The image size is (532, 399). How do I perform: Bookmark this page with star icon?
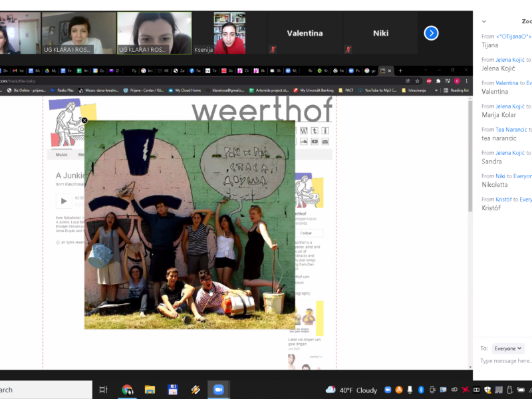tap(418, 81)
